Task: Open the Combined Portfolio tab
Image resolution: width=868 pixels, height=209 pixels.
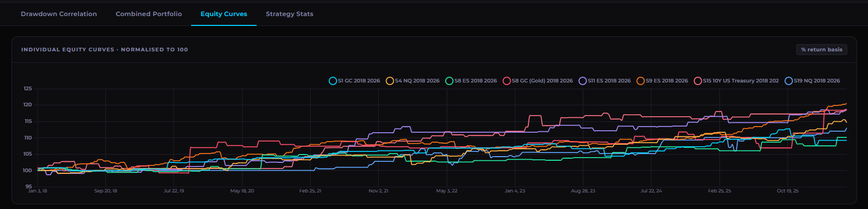Action: pyautogui.click(x=149, y=14)
